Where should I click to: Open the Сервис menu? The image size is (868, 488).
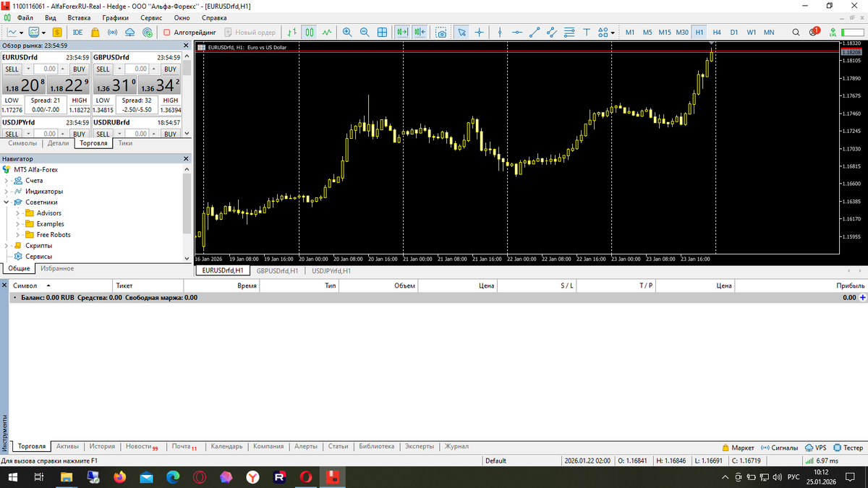click(x=152, y=17)
